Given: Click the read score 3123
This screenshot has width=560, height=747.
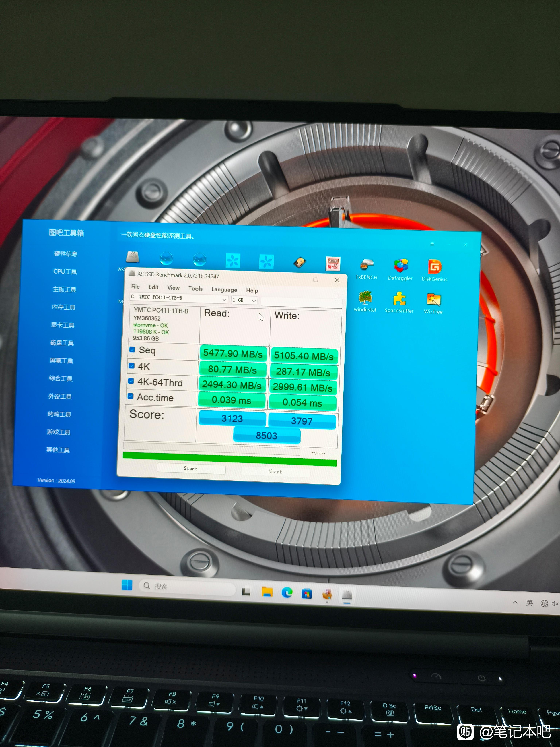Looking at the screenshot, I should click(x=232, y=419).
